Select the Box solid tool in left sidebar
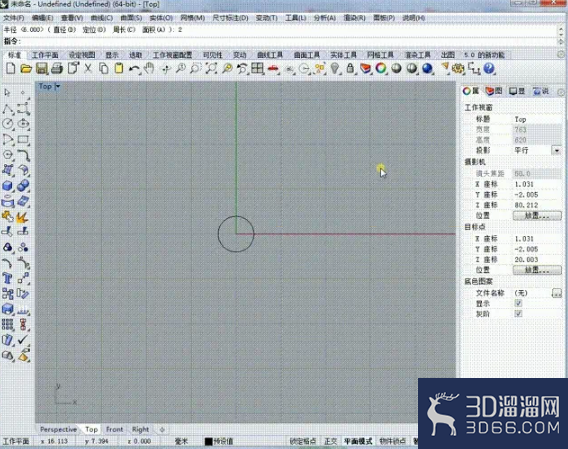The image size is (568, 449). pos(8,186)
